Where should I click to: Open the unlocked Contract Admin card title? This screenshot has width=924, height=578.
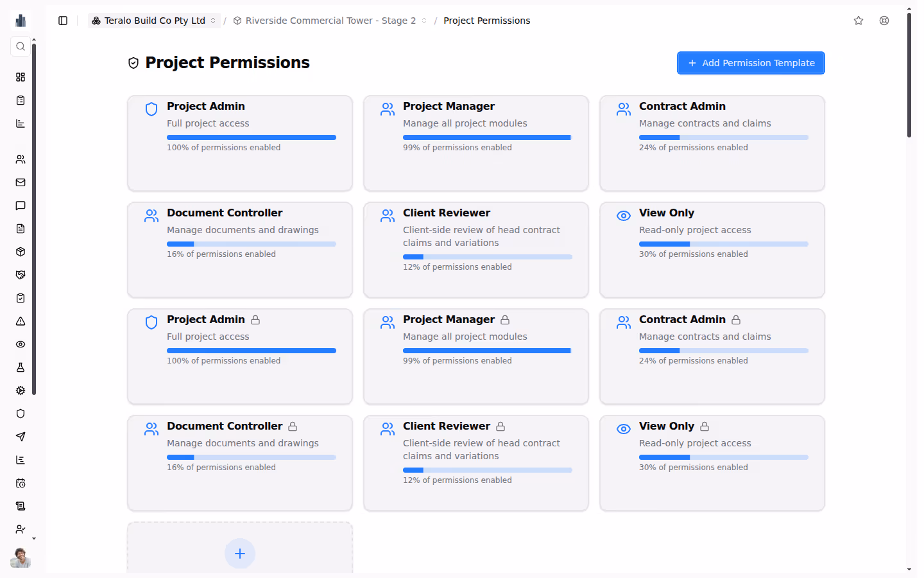682,106
